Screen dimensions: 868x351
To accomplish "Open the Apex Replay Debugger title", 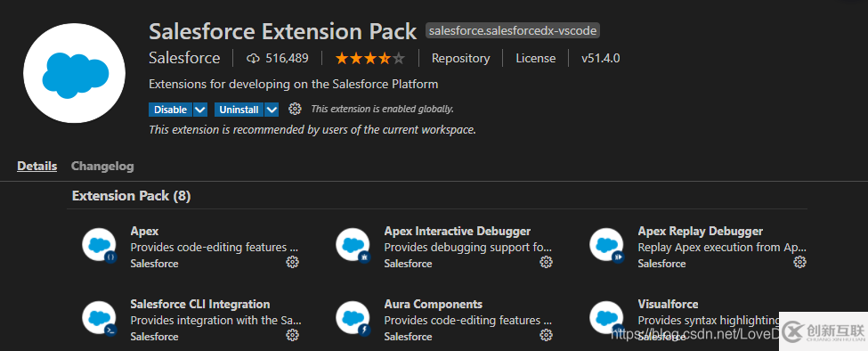I will 701,231.
